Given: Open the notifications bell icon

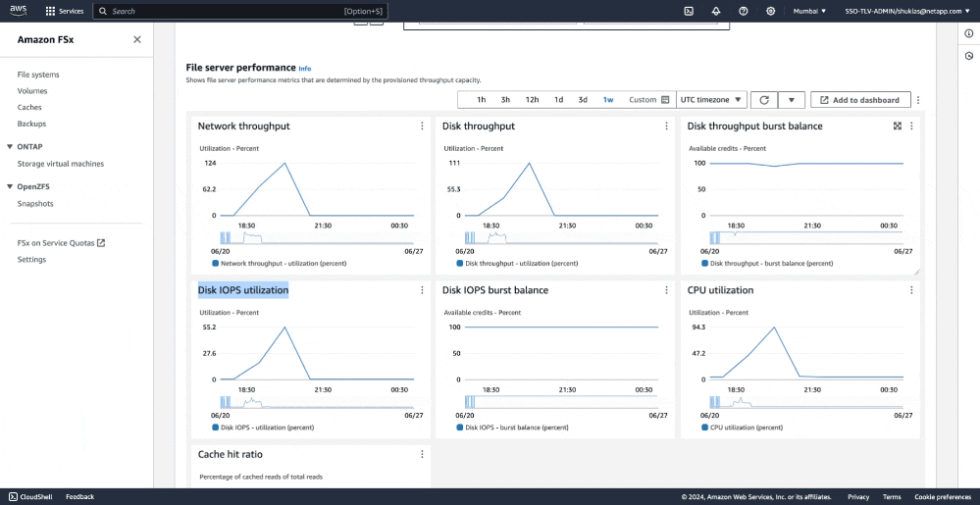Looking at the screenshot, I should click(716, 11).
